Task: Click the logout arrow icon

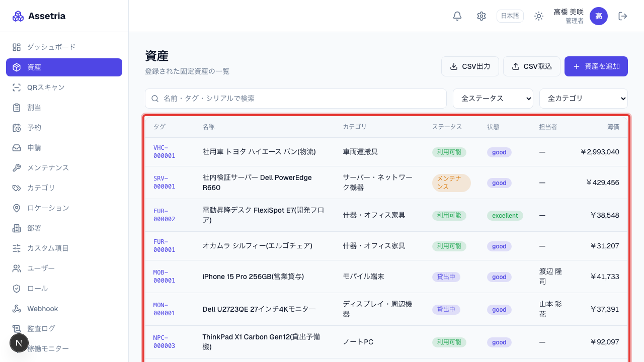Action: pos(623,16)
